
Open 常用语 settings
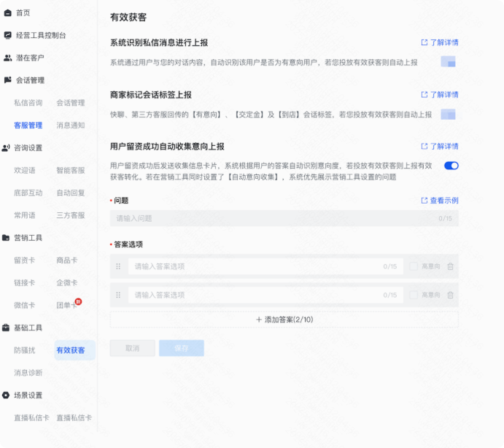point(25,215)
